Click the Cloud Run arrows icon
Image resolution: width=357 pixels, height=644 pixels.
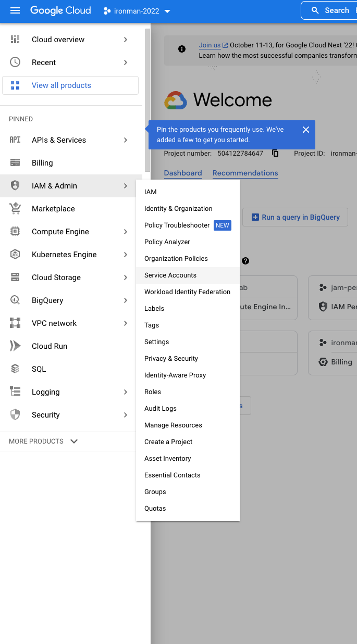pyautogui.click(x=15, y=346)
